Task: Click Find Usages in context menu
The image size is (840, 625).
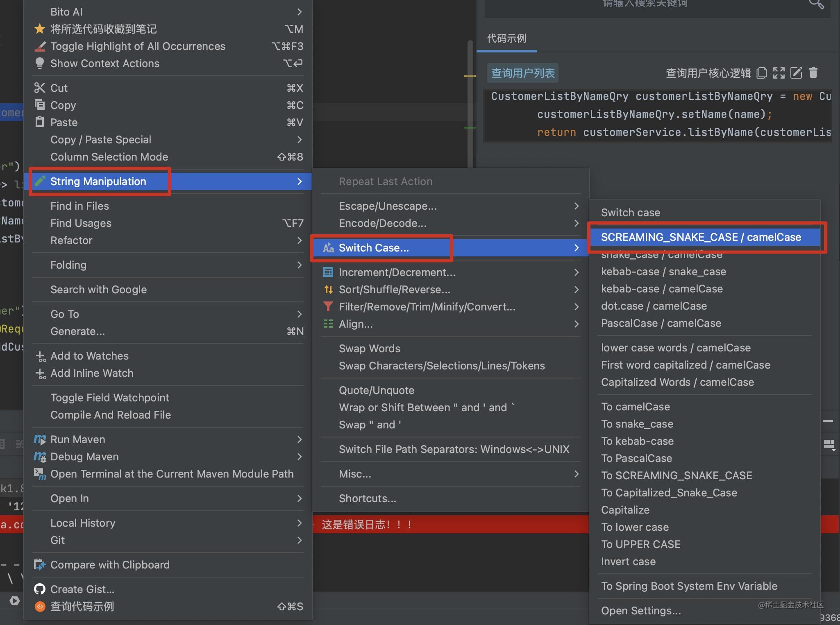Action: tap(168, 223)
